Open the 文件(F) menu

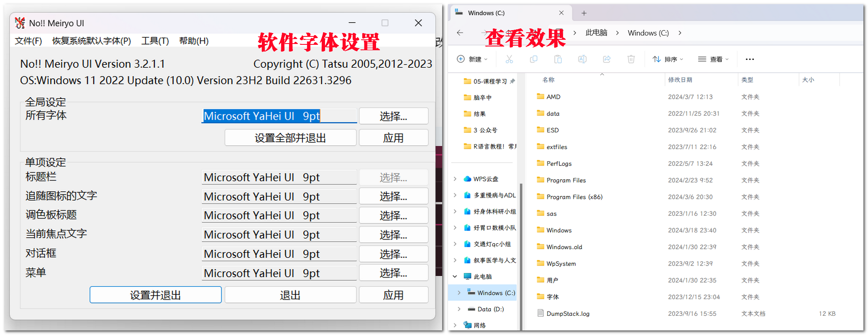coord(28,41)
